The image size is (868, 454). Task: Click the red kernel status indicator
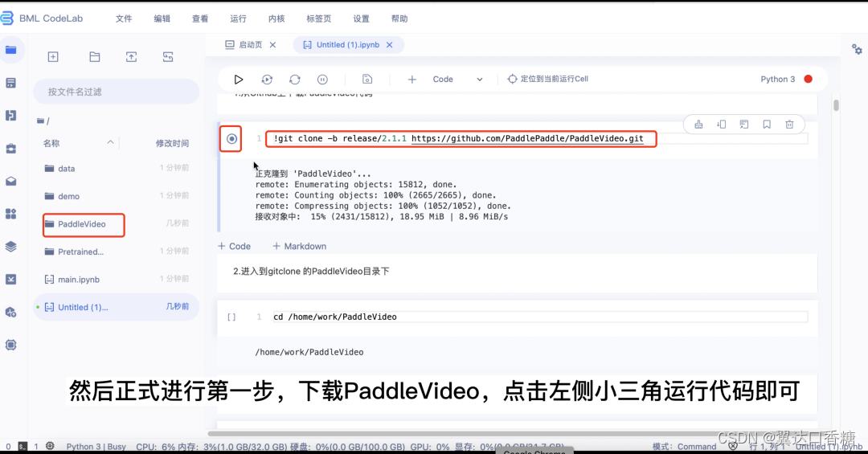pos(809,80)
